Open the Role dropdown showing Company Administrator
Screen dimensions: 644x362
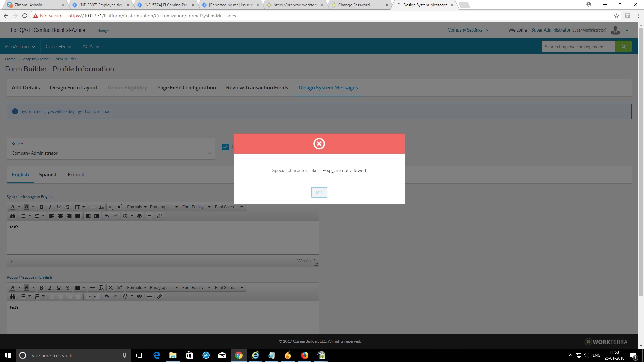111,153
